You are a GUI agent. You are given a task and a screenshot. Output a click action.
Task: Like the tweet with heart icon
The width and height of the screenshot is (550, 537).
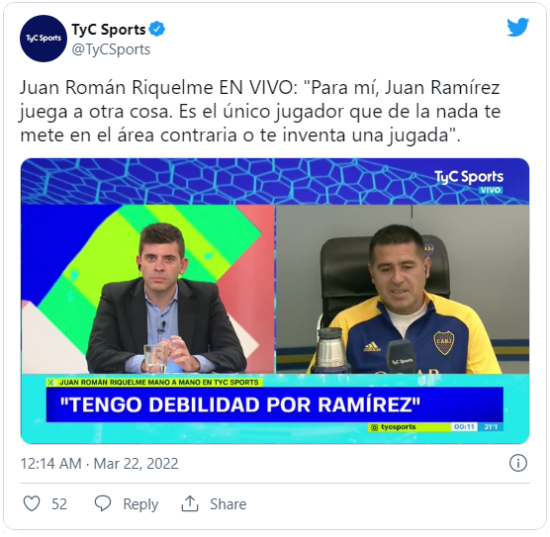click(32, 504)
